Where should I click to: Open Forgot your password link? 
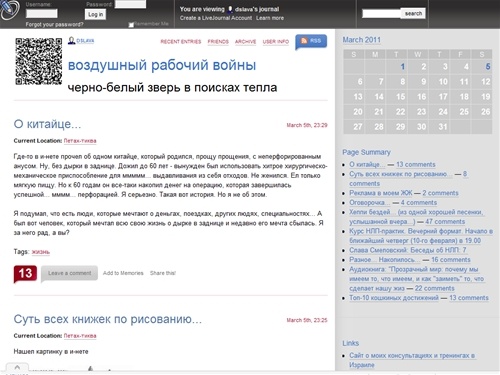[54, 24]
